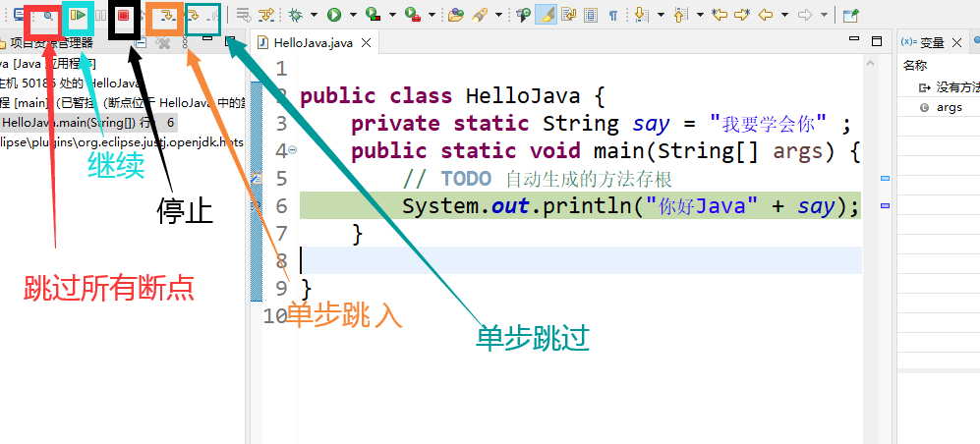Open the External Tools dropdown arrow
Image resolution: width=980 pixels, height=444 pixels.
(x=430, y=15)
